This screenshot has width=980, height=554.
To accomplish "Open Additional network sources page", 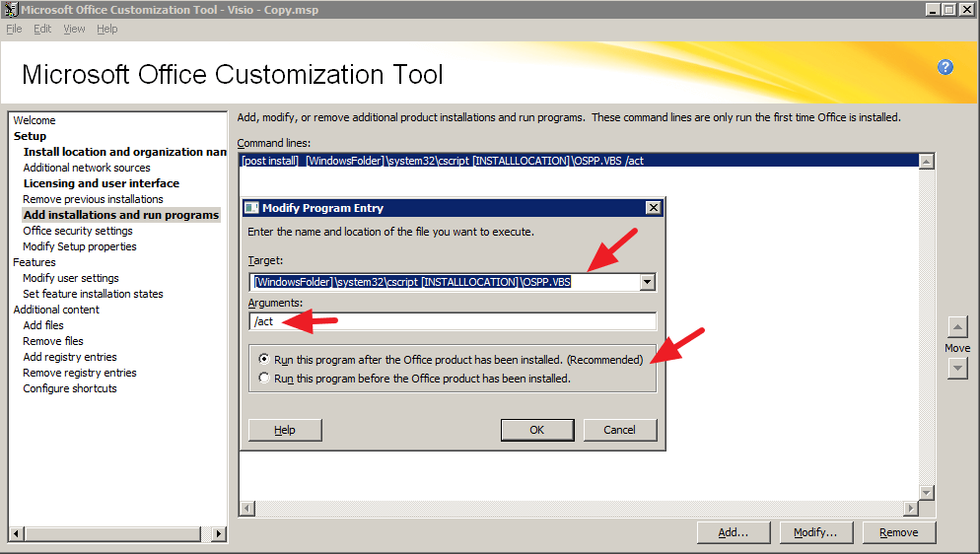I will coord(87,168).
